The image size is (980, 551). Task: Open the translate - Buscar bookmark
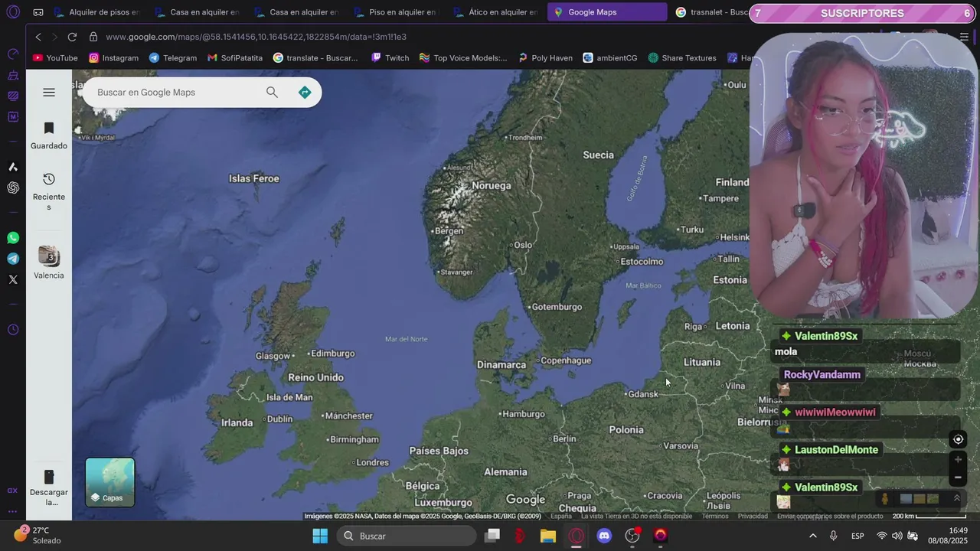315,58
